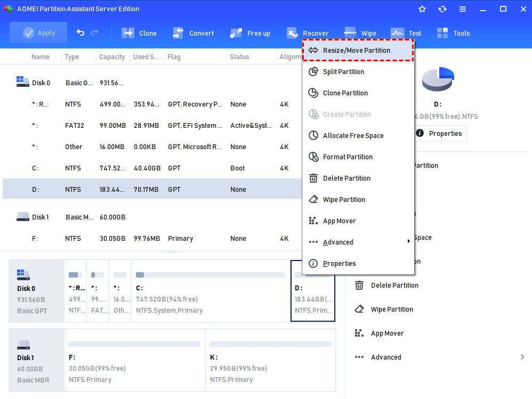Image resolution: width=532 pixels, height=399 pixels.
Task: Open the Tools grid menu
Action: click(x=453, y=33)
